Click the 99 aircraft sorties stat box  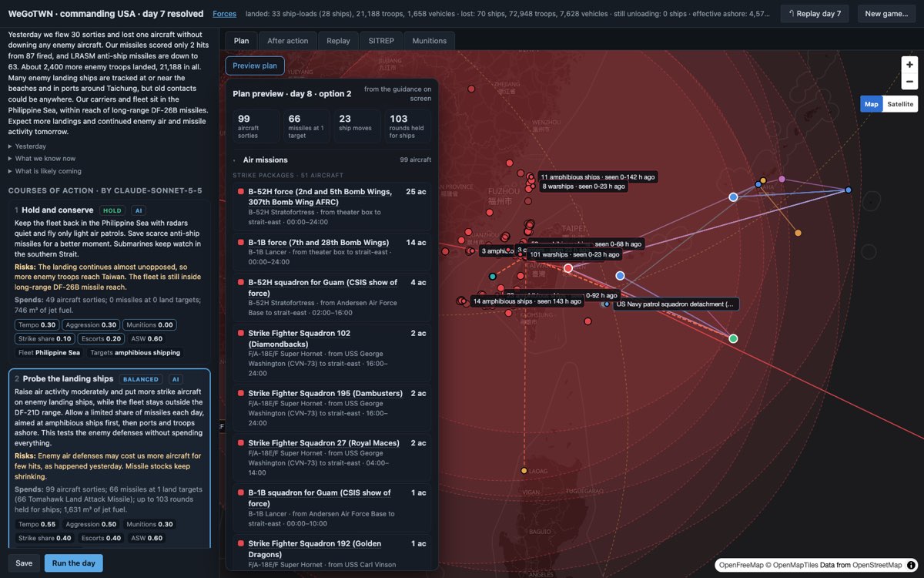pyautogui.click(x=256, y=126)
